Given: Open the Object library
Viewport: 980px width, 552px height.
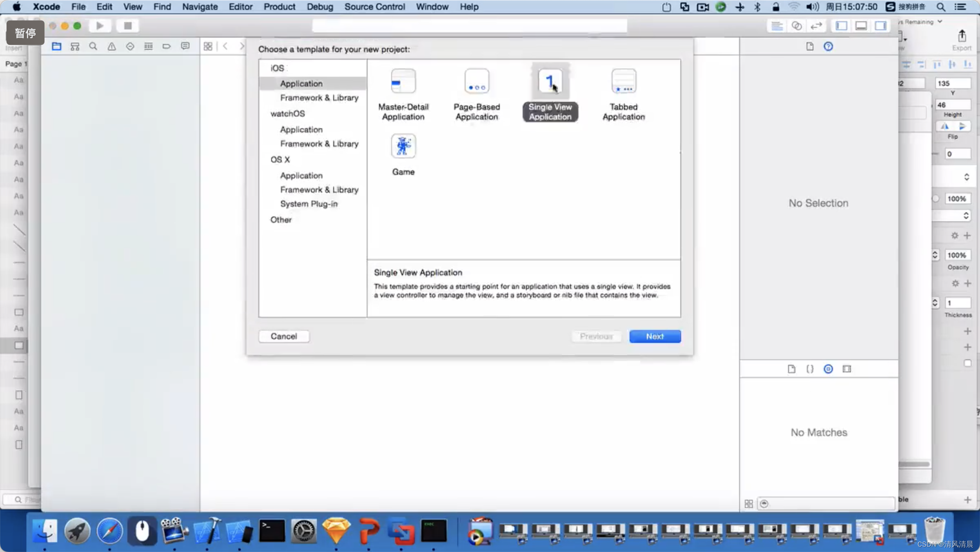Looking at the screenshot, I should tap(828, 369).
